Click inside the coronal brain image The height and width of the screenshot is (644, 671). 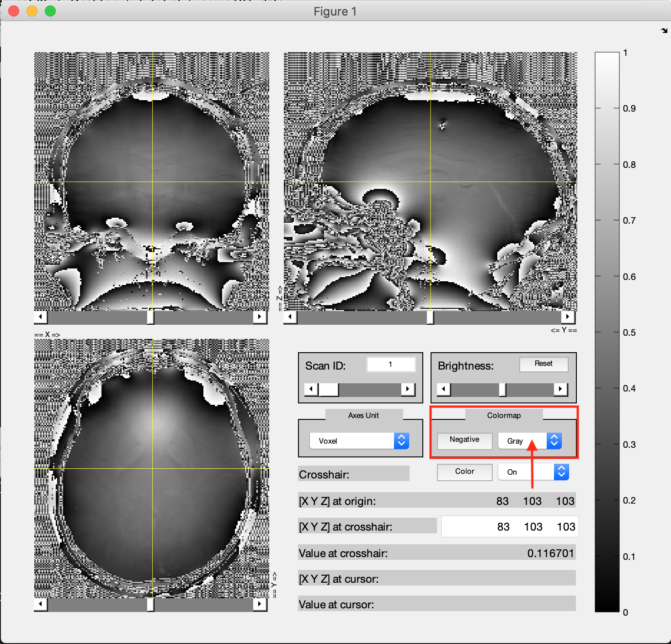152,181
